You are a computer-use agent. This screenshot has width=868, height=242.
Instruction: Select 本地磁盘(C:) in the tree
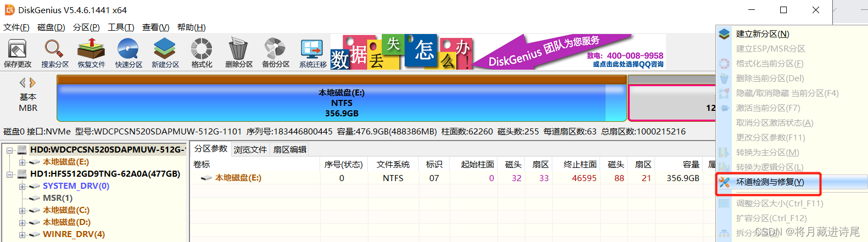coord(66,210)
